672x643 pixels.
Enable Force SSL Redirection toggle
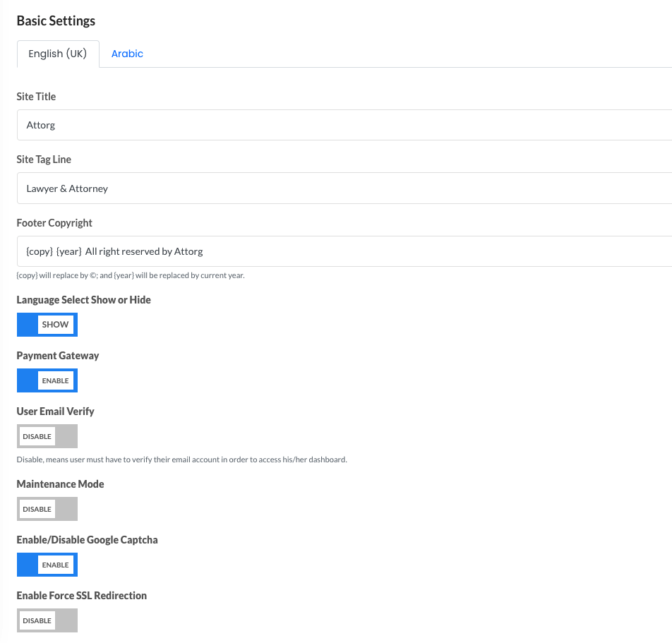pyautogui.click(x=47, y=620)
